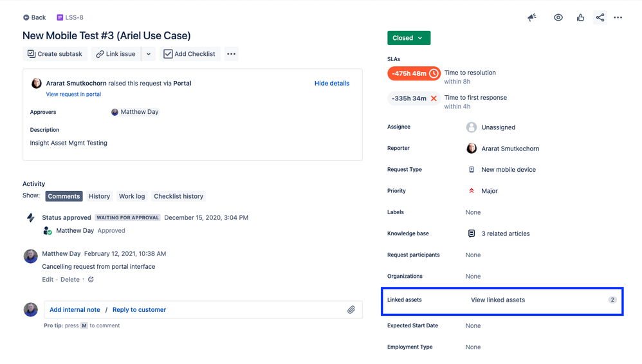642x364 pixels.
Task: Click Edit under Matthew Day's comment
Action: coord(48,279)
